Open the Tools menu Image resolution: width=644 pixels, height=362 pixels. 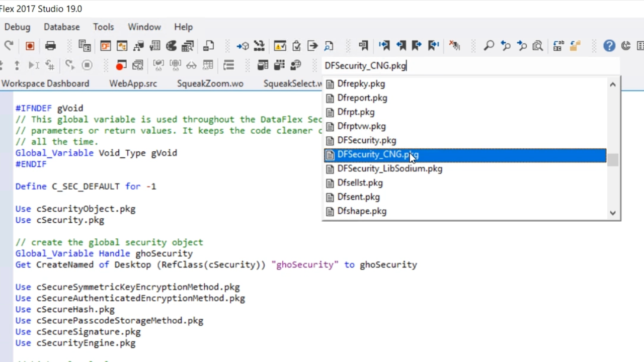click(103, 27)
